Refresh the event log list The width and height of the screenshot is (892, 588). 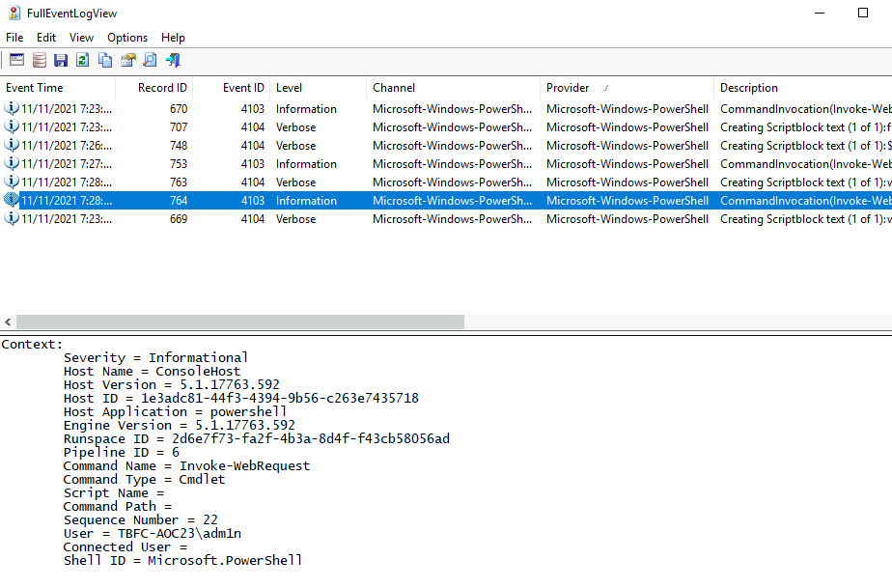83,60
